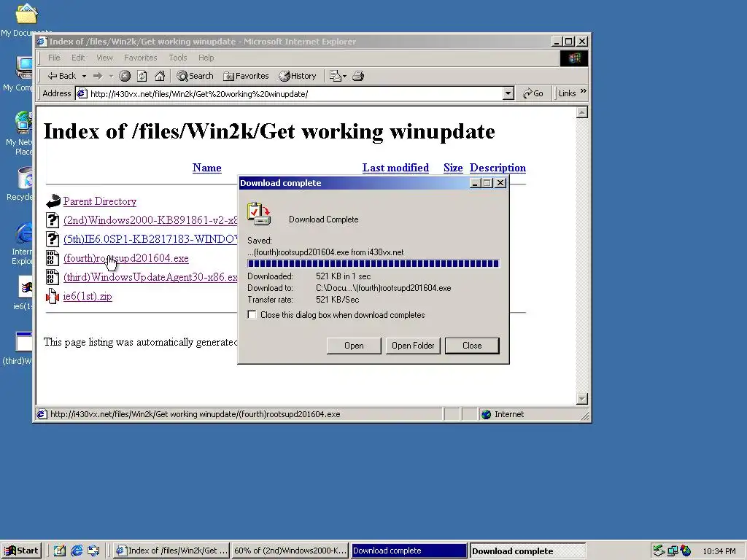Click the (2nd)Windows2000 unknown-file icon
This screenshot has width=747, height=560.
pyautogui.click(x=53, y=220)
